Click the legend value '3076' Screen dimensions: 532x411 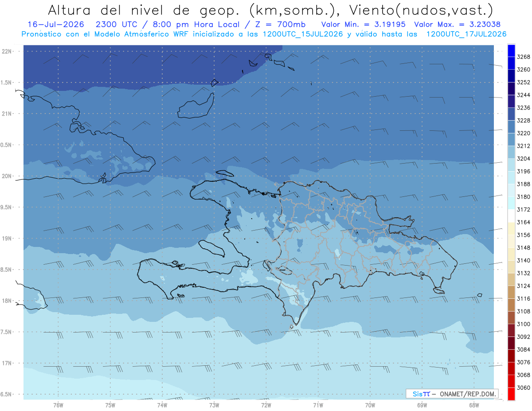point(524,362)
